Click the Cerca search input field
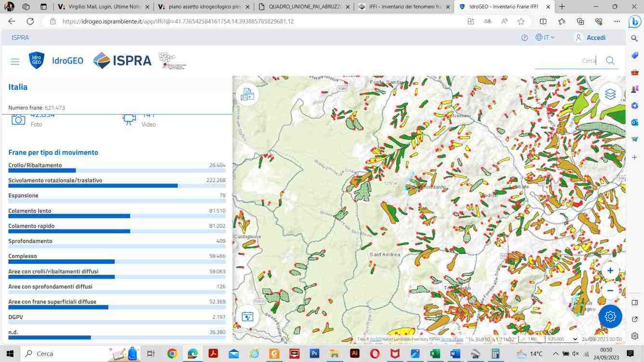Image resolution: width=644 pixels, height=362 pixels. pos(566,60)
